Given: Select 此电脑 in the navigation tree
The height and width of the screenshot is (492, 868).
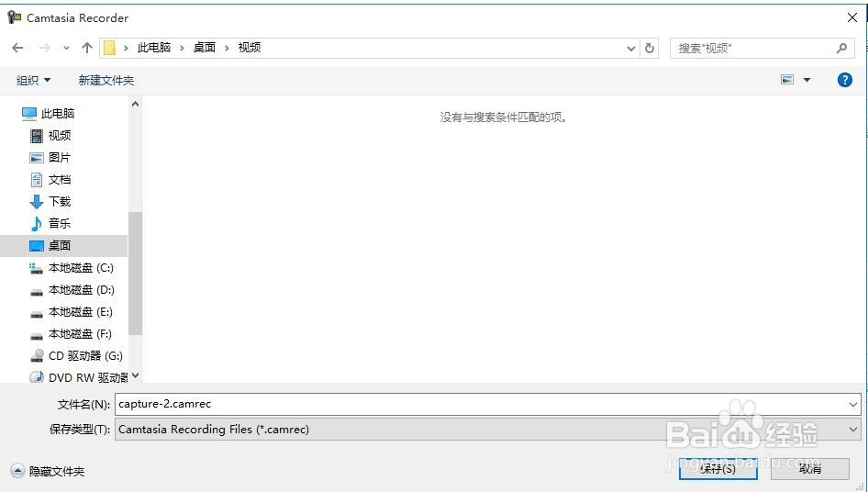Looking at the screenshot, I should (48, 114).
